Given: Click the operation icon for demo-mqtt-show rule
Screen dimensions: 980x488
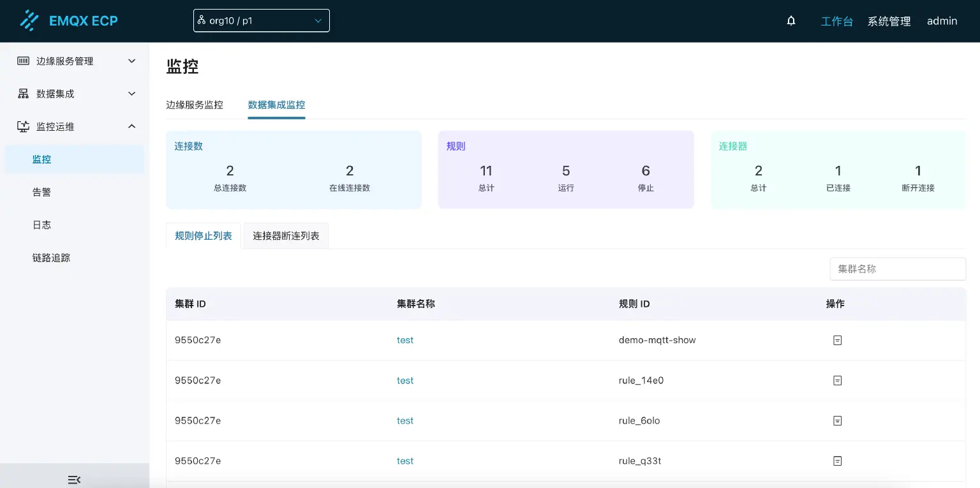Looking at the screenshot, I should coord(838,340).
